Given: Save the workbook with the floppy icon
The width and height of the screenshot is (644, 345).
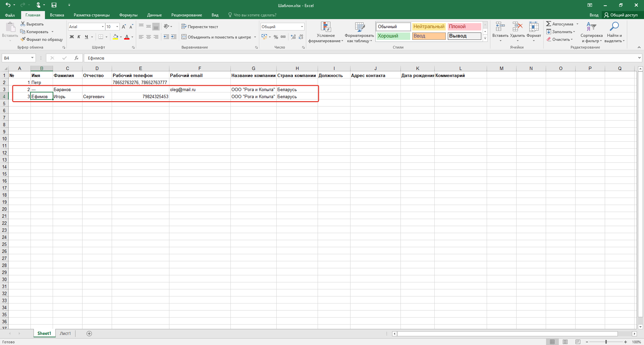Looking at the screenshot, I should tap(54, 5).
